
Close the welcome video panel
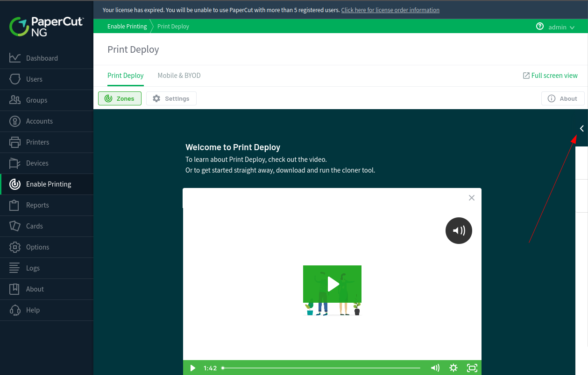(x=471, y=198)
